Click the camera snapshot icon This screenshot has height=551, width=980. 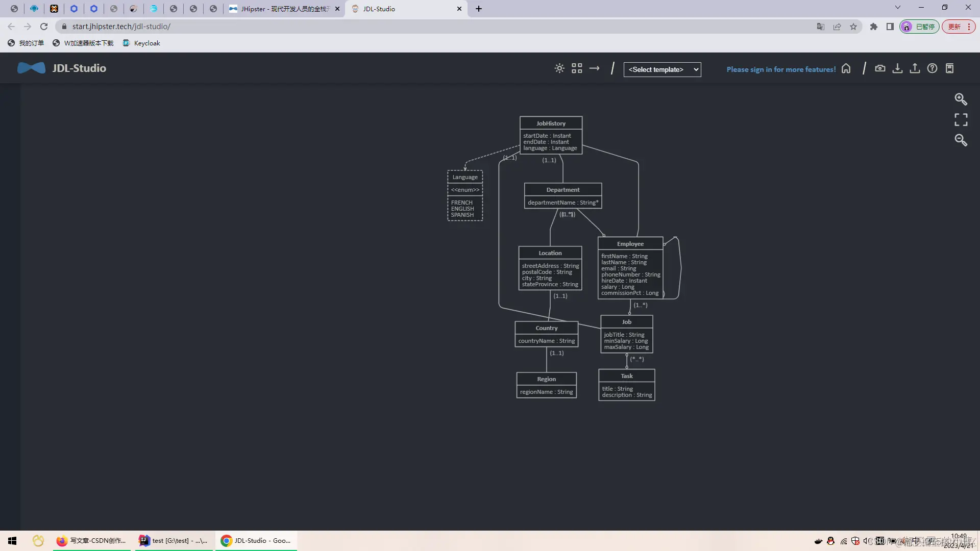click(880, 68)
